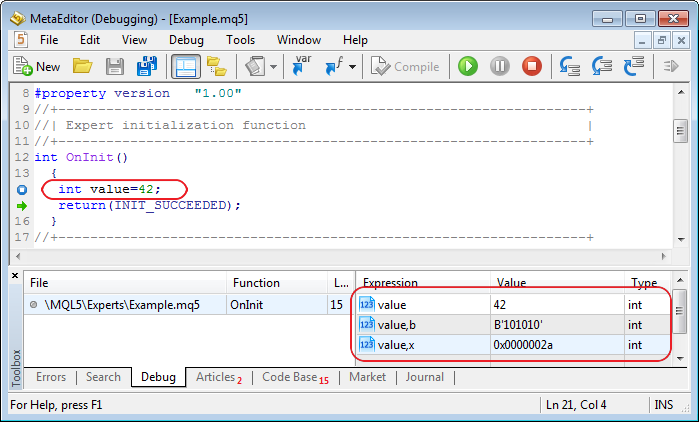Click the MQL wizard sheets icon

[255, 66]
